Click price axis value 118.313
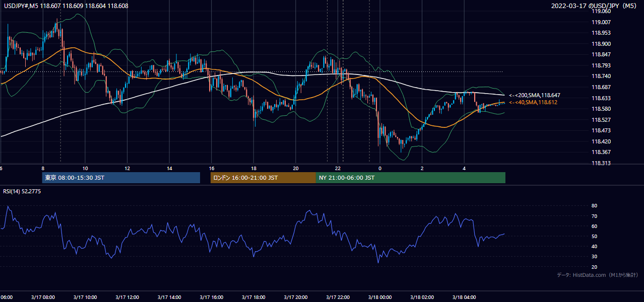The width and height of the screenshot is (644, 302). 602,163
